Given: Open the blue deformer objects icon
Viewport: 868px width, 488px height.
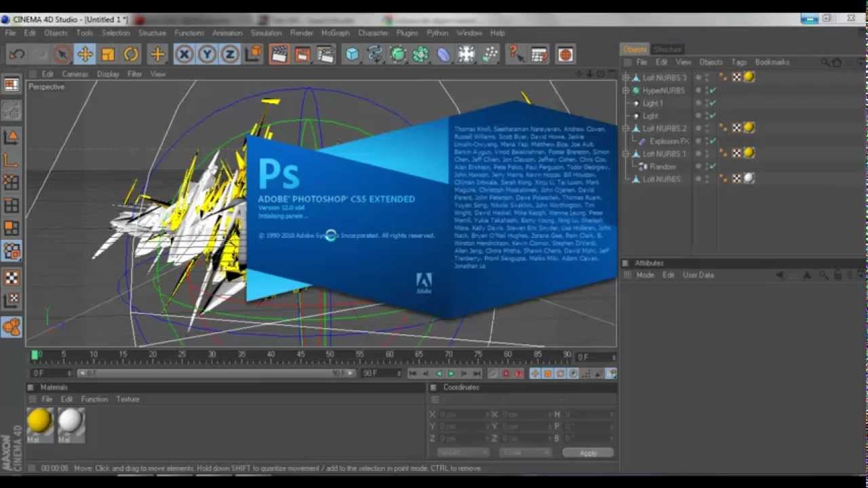Looking at the screenshot, I should pos(443,54).
